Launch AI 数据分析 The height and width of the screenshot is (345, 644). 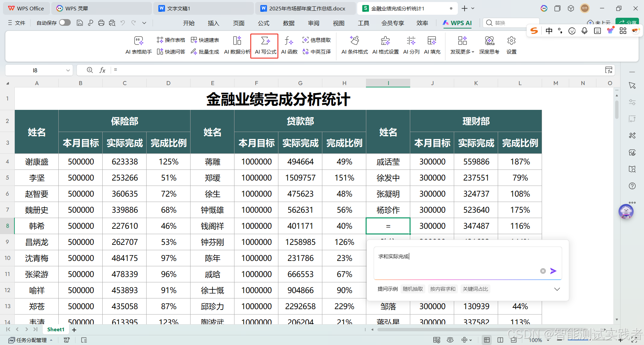point(237,46)
